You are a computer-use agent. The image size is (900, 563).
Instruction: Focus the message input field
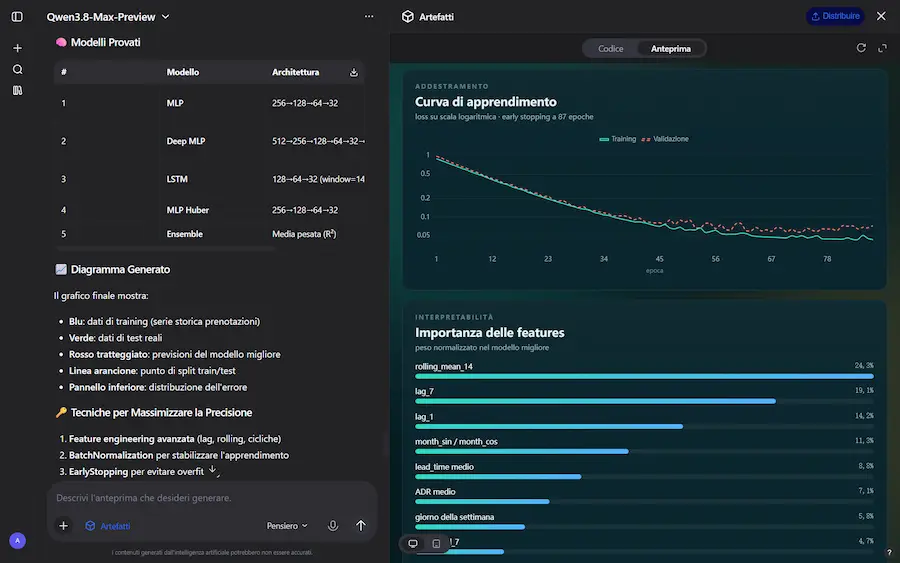pyautogui.click(x=212, y=498)
